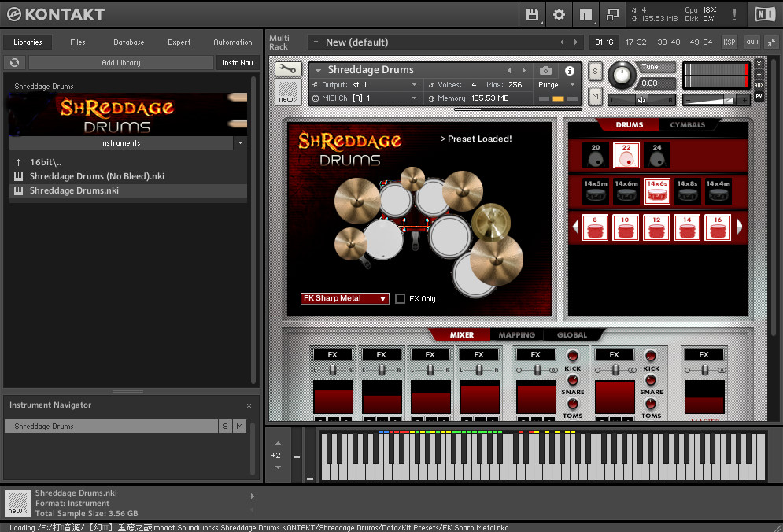Viewport: 783px width, 532px height.
Task: Toggle the AUX button on instrument strip
Action: [759, 85]
